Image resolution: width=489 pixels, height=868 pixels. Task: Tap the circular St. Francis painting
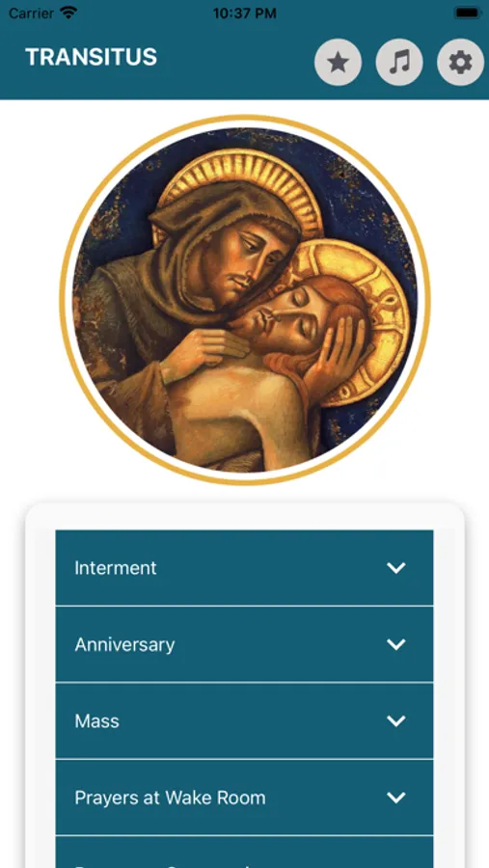pos(245,300)
